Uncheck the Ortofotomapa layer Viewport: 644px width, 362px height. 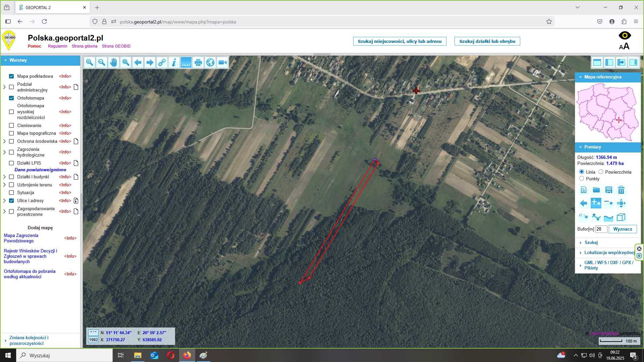11,98
